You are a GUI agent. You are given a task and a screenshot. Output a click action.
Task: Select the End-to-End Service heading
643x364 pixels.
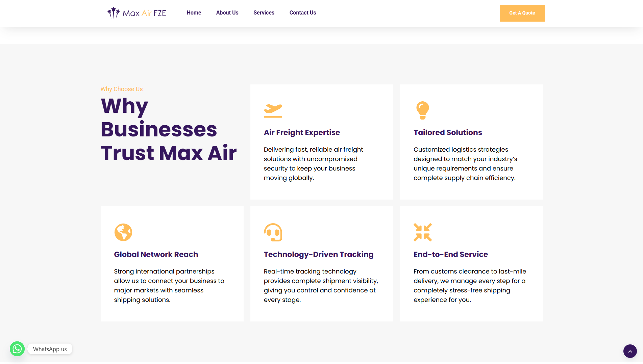(451, 254)
